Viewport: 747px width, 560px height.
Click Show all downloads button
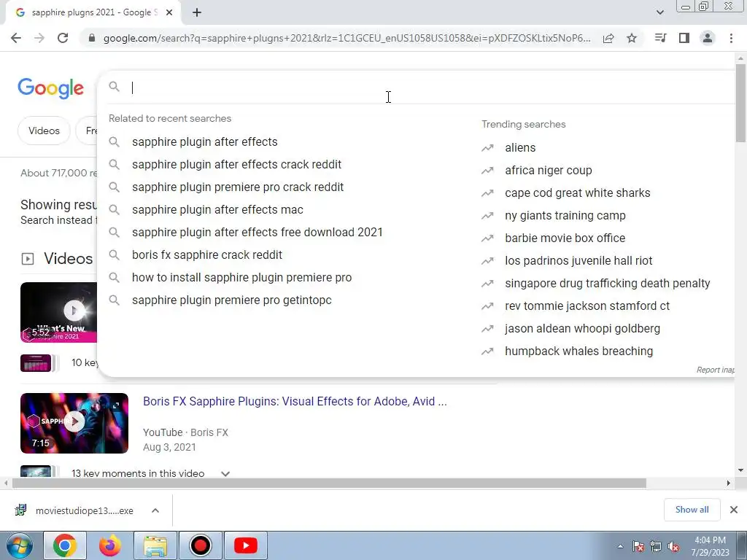[692, 510]
